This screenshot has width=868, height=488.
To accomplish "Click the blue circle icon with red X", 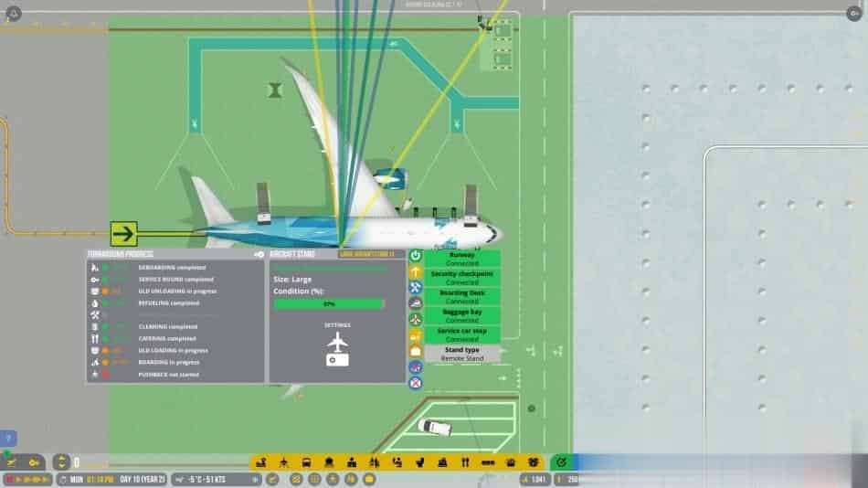I will tap(415, 383).
